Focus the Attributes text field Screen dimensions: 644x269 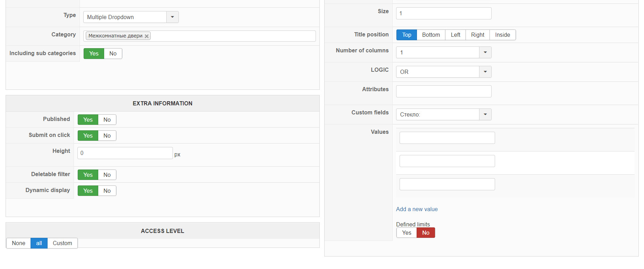pyautogui.click(x=444, y=91)
